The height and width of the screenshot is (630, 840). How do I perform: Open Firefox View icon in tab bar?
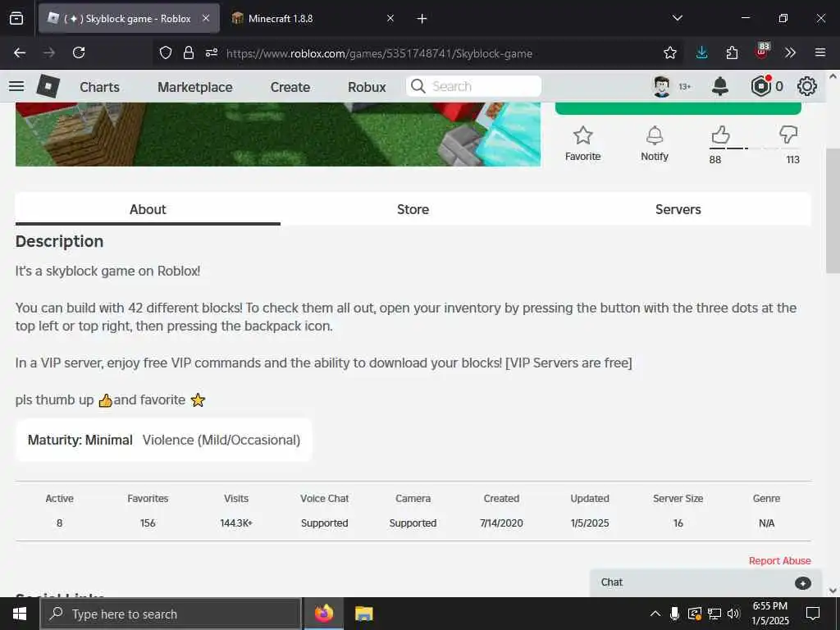[x=16, y=18]
